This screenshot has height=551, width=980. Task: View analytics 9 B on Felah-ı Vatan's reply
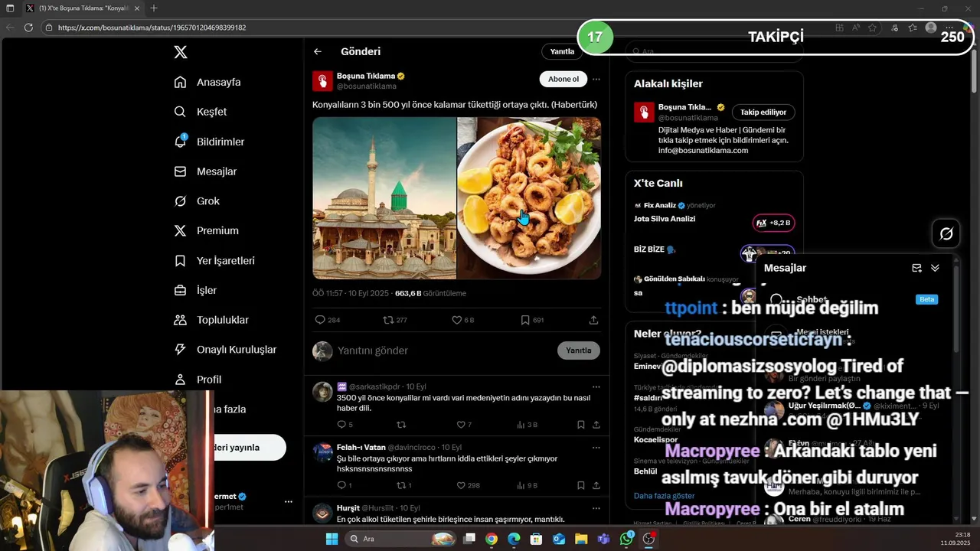pos(527,485)
